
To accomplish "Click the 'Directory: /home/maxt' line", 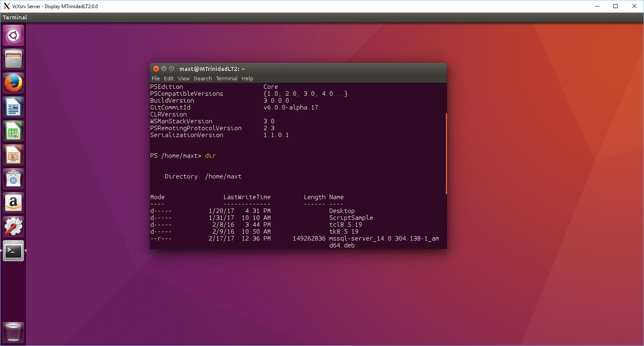I will [x=203, y=176].
